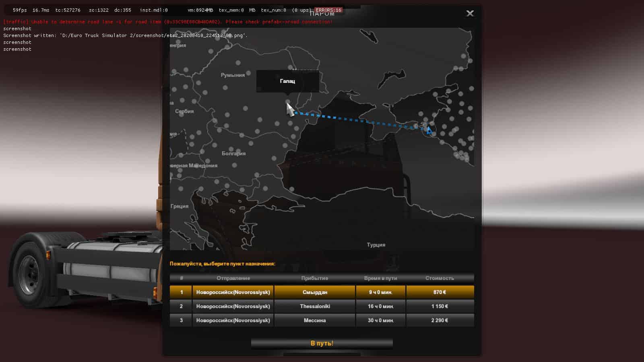The width and height of the screenshot is (644, 362).
Task: Click the Турция label on the map
Action: 376,245
